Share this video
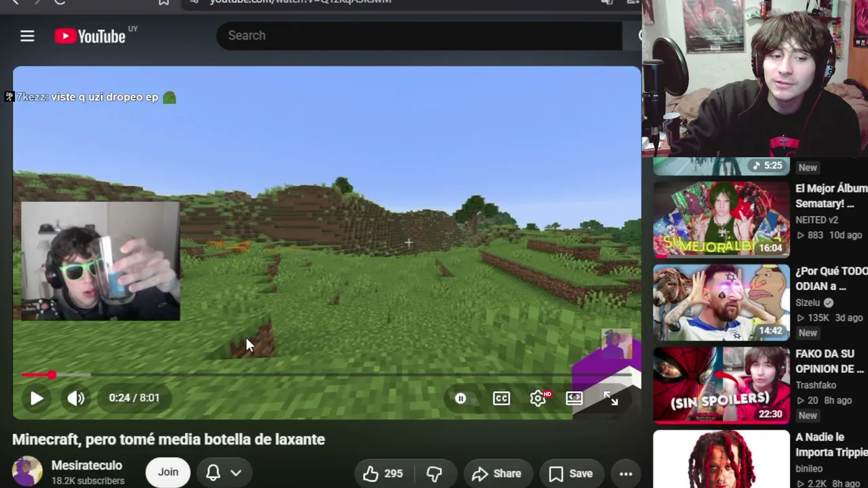Screen dimensions: 868x488 497,474
